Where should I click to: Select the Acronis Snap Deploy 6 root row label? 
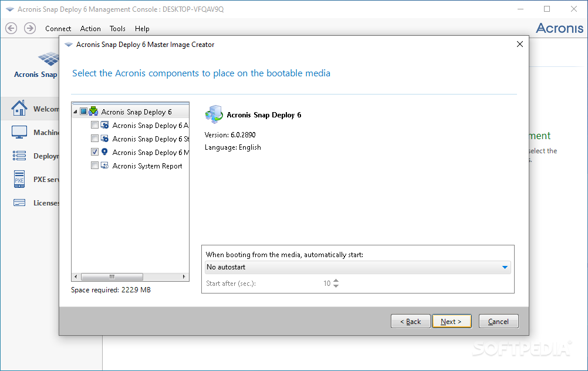[137, 112]
